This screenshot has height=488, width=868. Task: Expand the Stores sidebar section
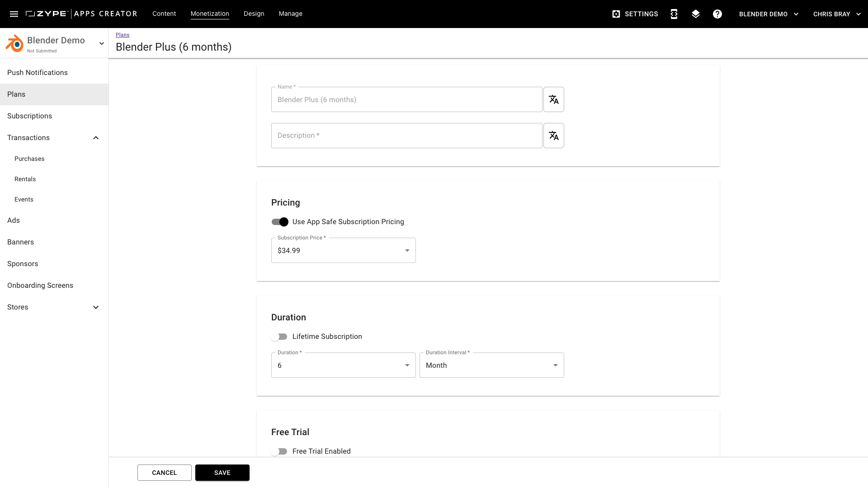[x=96, y=307]
